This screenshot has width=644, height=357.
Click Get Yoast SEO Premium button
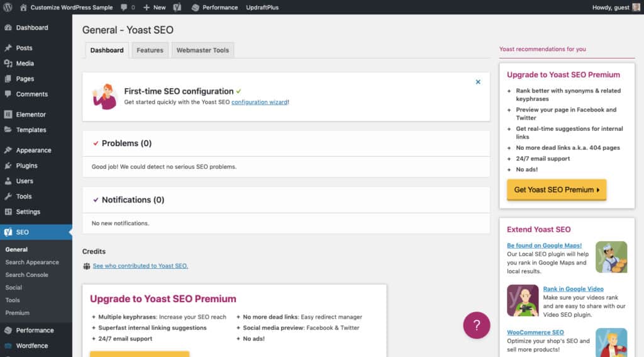(557, 190)
